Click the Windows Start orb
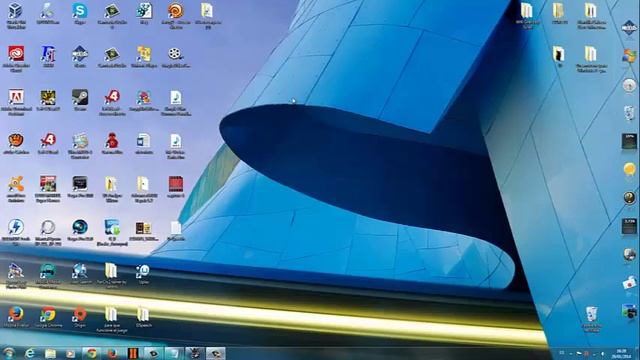640x360 pixels. 9,353
